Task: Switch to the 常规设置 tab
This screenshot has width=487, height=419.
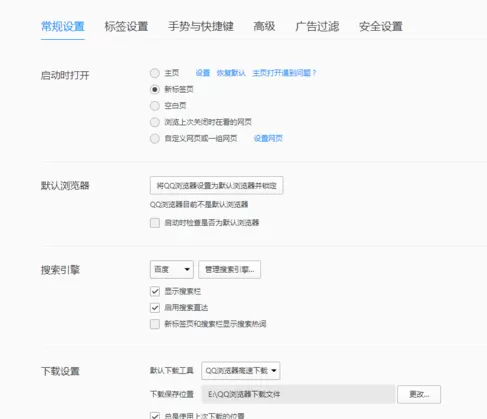Action: click(63, 26)
